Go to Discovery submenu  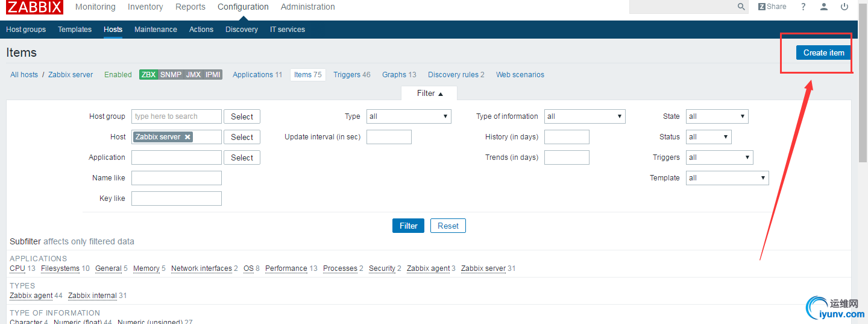point(242,30)
